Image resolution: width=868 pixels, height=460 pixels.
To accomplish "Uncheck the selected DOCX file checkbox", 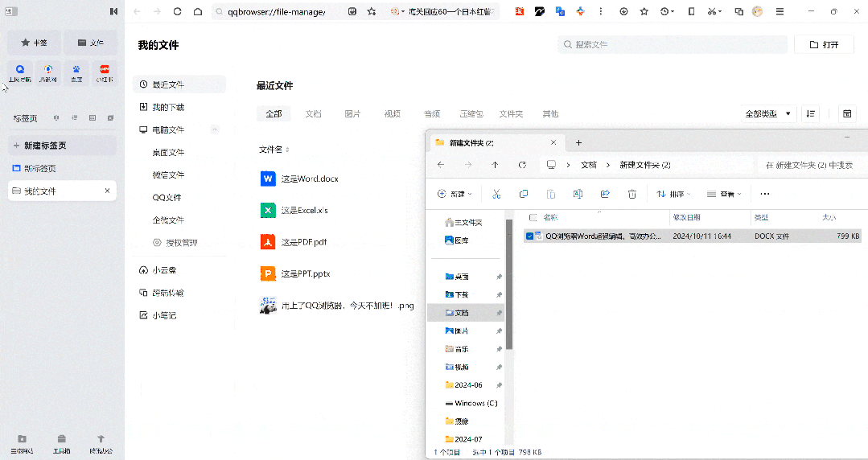I will pyautogui.click(x=529, y=236).
